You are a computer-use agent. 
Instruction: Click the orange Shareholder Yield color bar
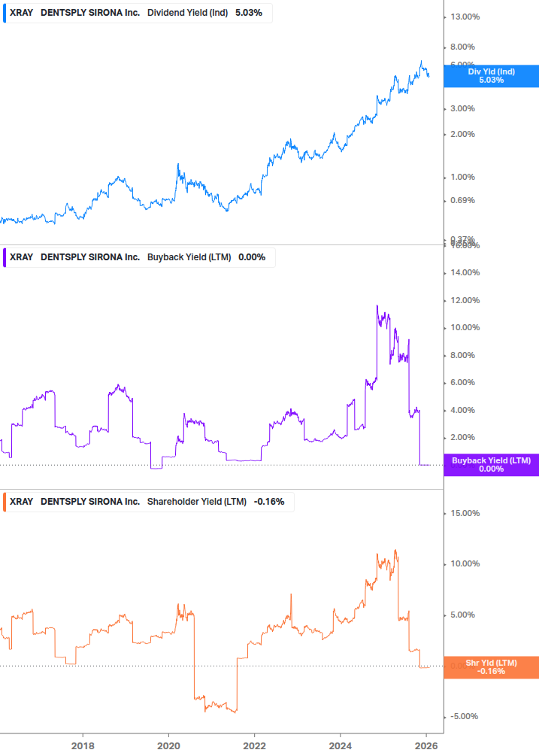pos(5,502)
